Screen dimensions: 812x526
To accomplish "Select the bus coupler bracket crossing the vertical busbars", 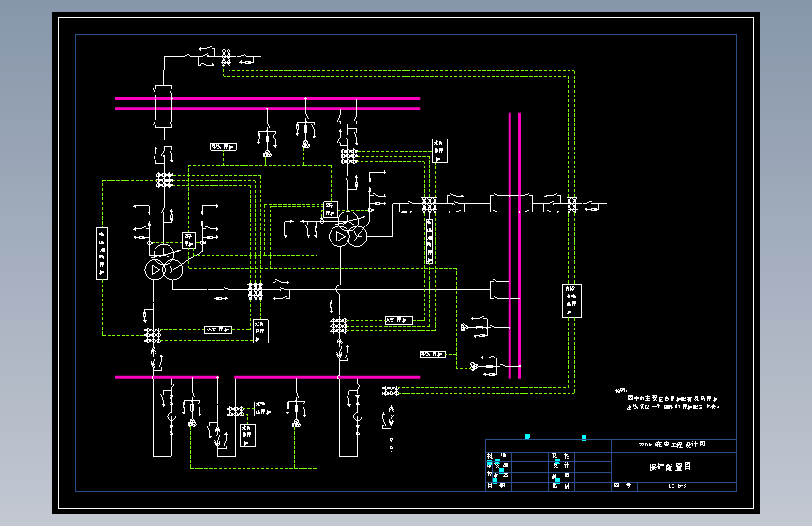I will [511, 203].
